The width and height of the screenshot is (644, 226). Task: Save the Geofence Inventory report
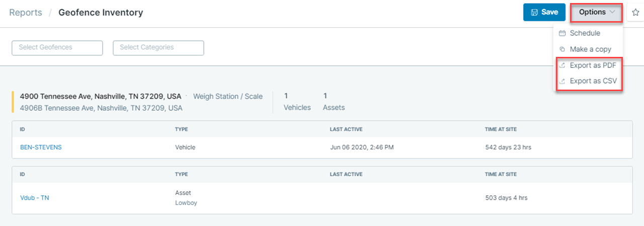click(x=544, y=12)
